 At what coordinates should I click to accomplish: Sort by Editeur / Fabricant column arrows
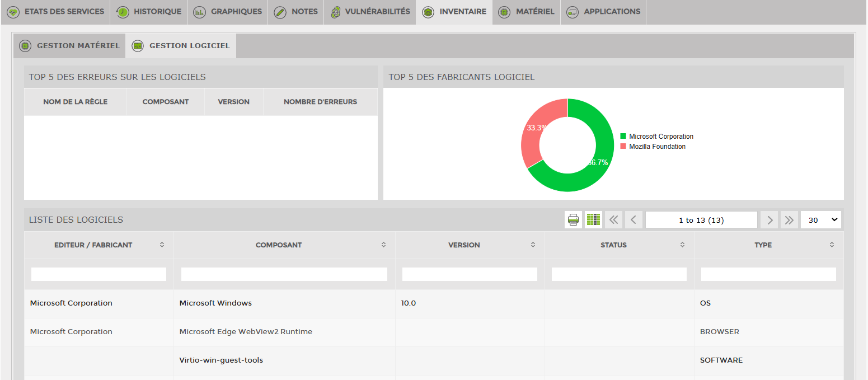pyautogui.click(x=162, y=245)
